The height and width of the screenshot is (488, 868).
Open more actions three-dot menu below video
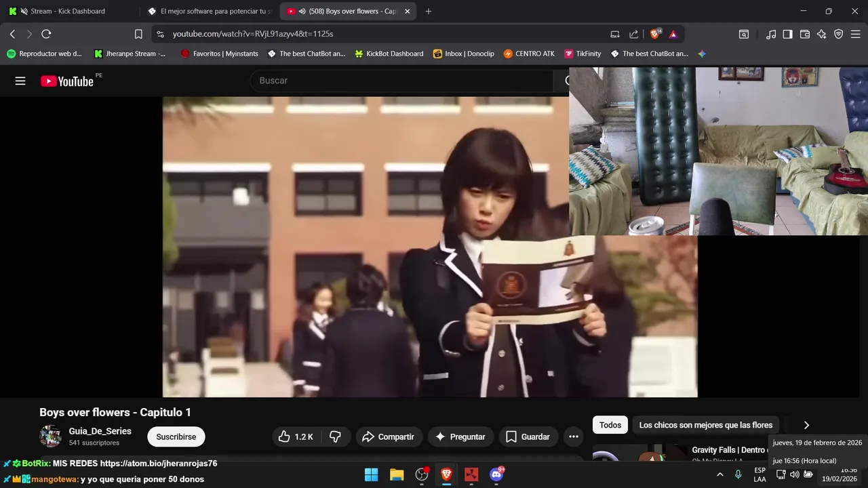[x=574, y=437]
